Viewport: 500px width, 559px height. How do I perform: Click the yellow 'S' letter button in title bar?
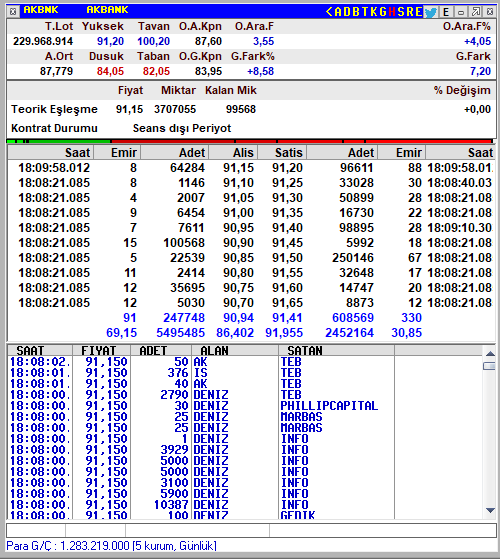(x=401, y=12)
